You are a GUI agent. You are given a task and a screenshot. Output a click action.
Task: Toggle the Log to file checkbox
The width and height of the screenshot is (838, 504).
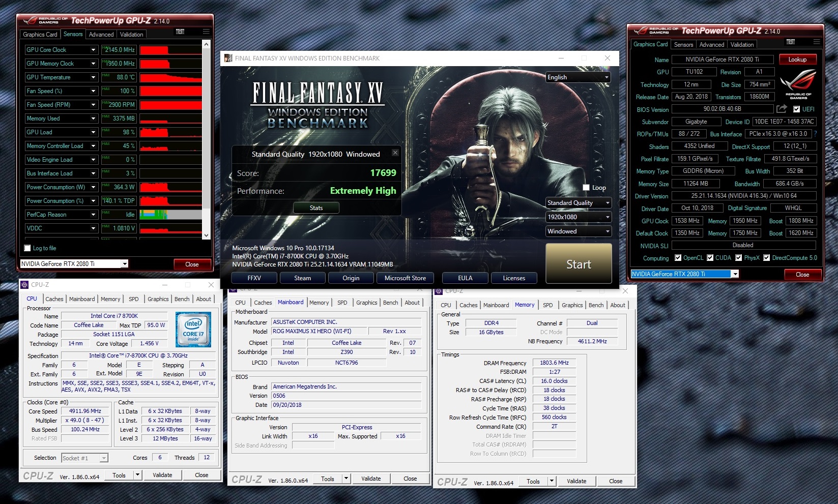click(27, 248)
